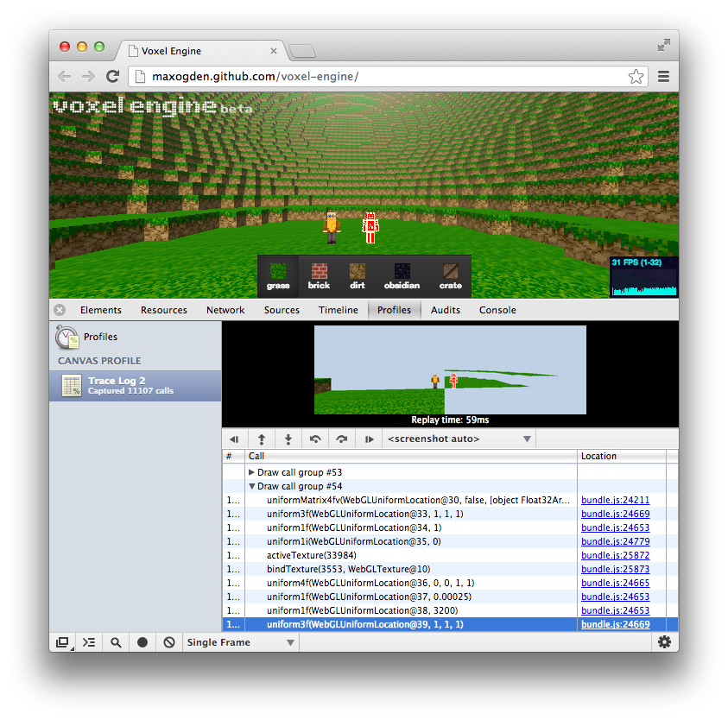Reload the Voxel Engine page

[113, 77]
